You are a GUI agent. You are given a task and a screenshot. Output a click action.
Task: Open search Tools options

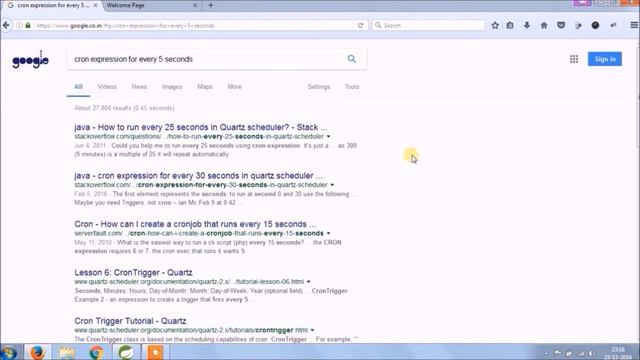352,87
